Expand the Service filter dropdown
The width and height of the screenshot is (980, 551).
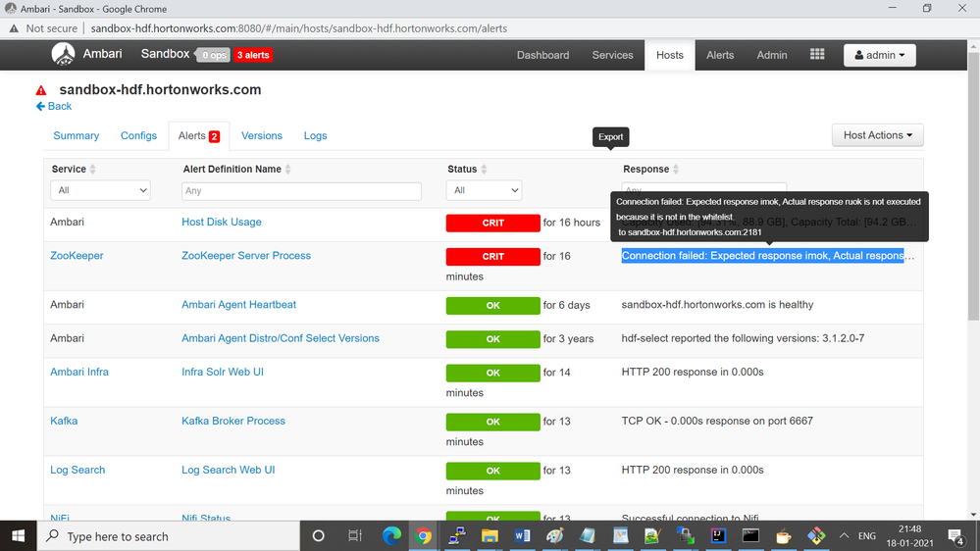[101, 190]
